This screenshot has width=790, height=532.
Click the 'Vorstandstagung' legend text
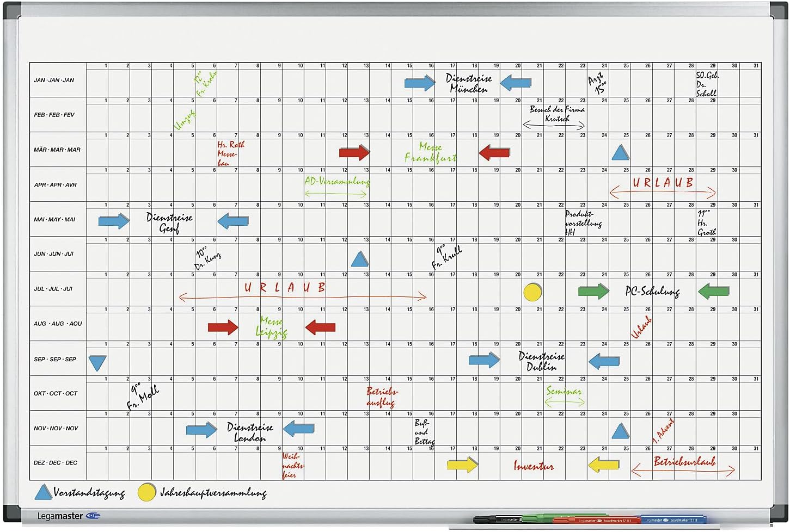click(x=89, y=493)
